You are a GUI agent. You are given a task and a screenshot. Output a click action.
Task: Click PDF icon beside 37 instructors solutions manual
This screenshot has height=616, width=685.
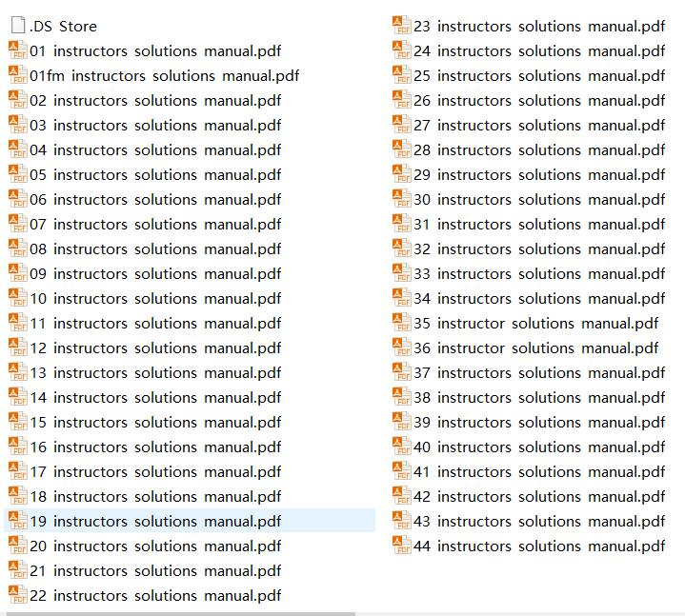tap(402, 371)
